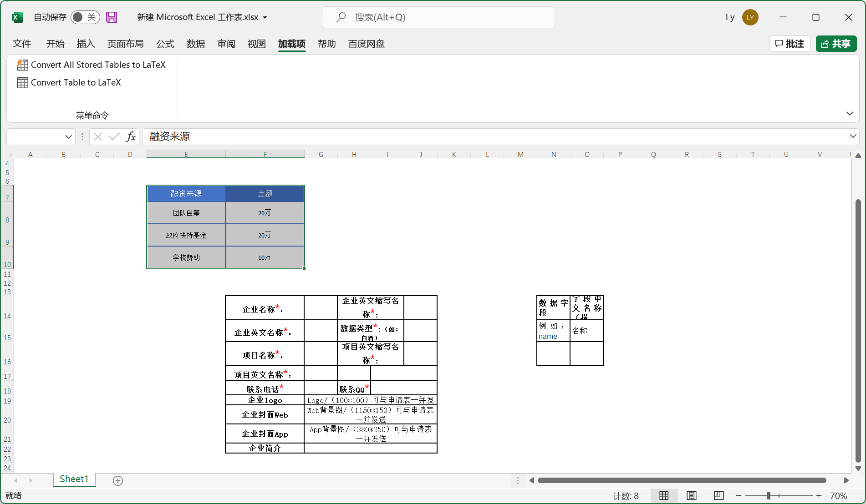Click the Cancel (X) icon beside formula bar
866x504 pixels.
tap(97, 136)
